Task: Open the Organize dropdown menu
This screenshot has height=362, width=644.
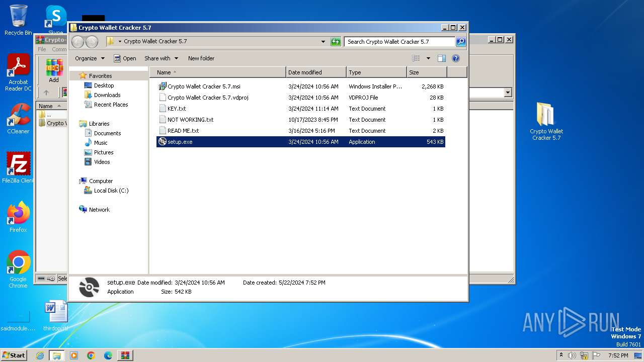Action: [x=90, y=58]
